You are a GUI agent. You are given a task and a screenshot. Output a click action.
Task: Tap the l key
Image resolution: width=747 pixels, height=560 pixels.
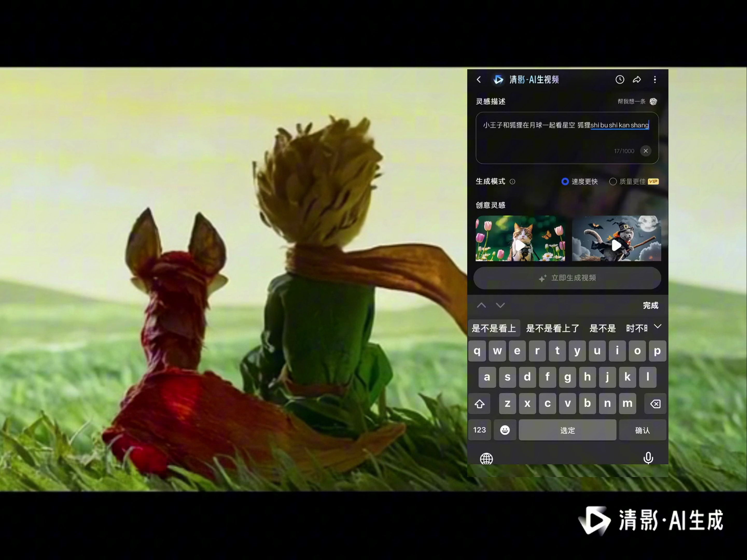(647, 377)
